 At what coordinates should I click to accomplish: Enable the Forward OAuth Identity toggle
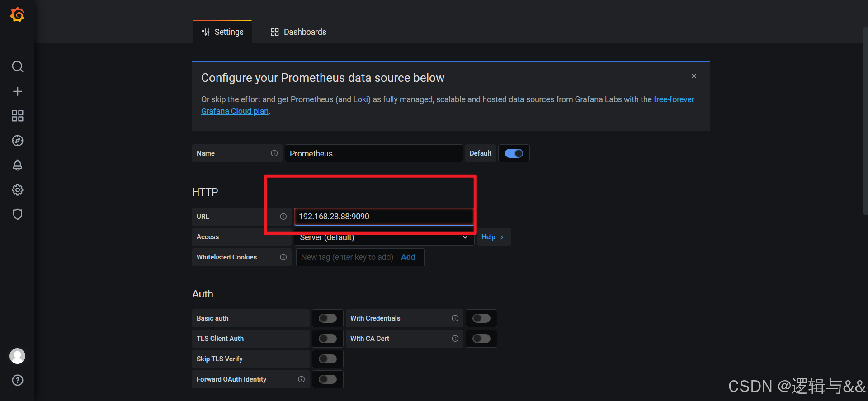328,379
